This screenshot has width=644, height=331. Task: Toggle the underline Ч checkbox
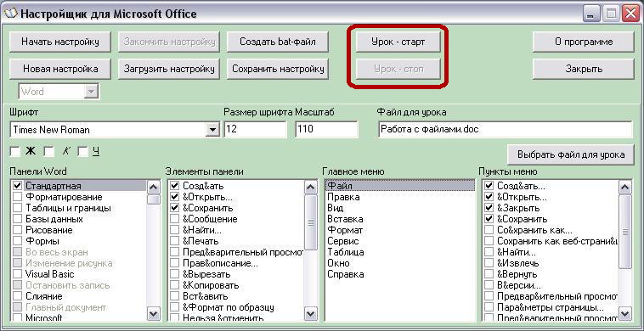tap(83, 152)
